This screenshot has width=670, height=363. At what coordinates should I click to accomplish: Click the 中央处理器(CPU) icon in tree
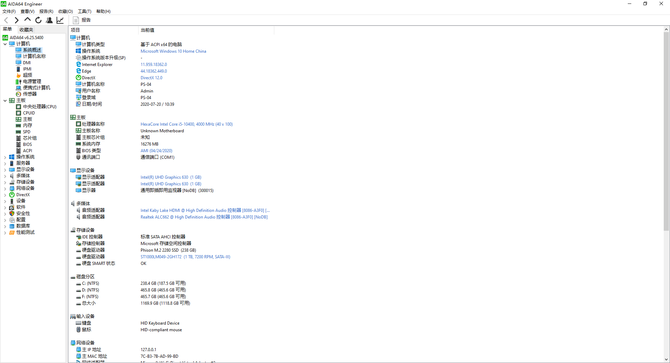pyautogui.click(x=18, y=107)
